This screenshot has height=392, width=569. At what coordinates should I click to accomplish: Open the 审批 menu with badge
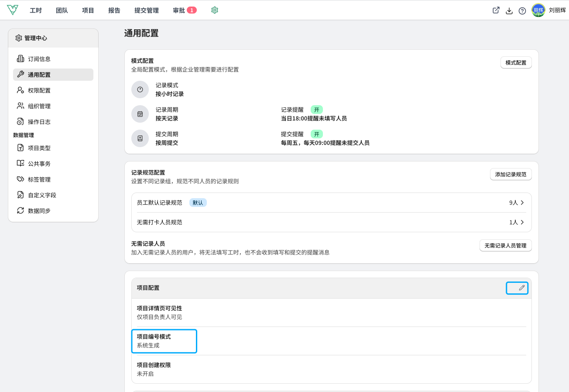tap(185, 10)
